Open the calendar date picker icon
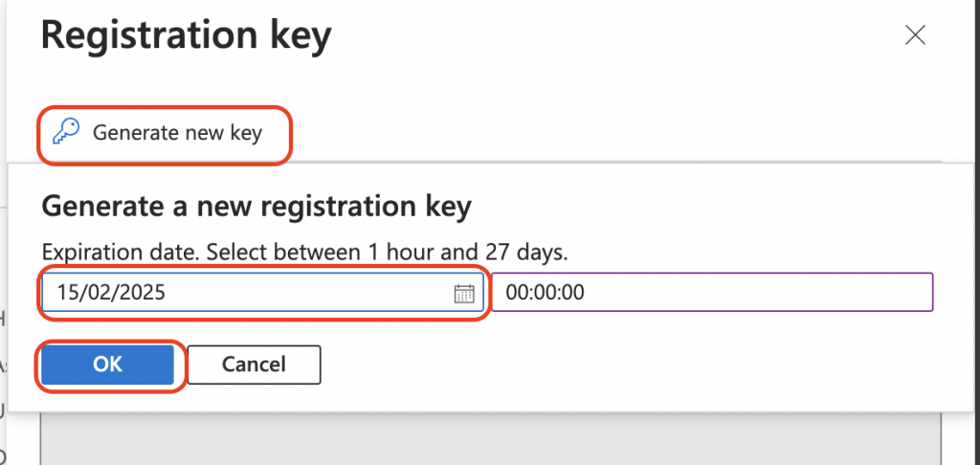 point(464,293)
